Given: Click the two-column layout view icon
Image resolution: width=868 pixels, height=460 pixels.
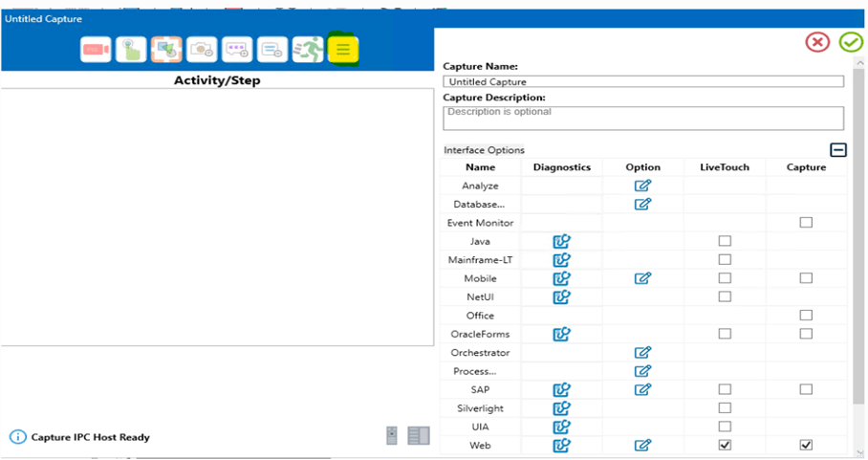Looking at the screenshot, I should tap(419, 436).
